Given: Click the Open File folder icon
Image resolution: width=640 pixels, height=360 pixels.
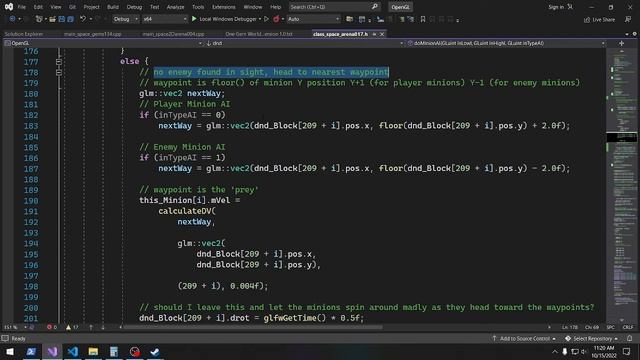Looking at the screenshot, I should tap(52, 19).
